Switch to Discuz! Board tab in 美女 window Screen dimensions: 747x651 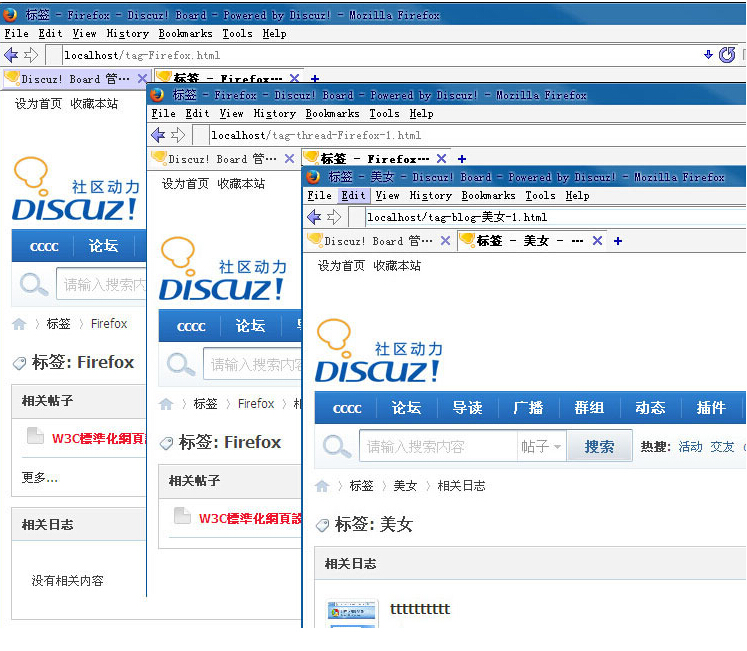pyautogui.click(x=371, y=241)
